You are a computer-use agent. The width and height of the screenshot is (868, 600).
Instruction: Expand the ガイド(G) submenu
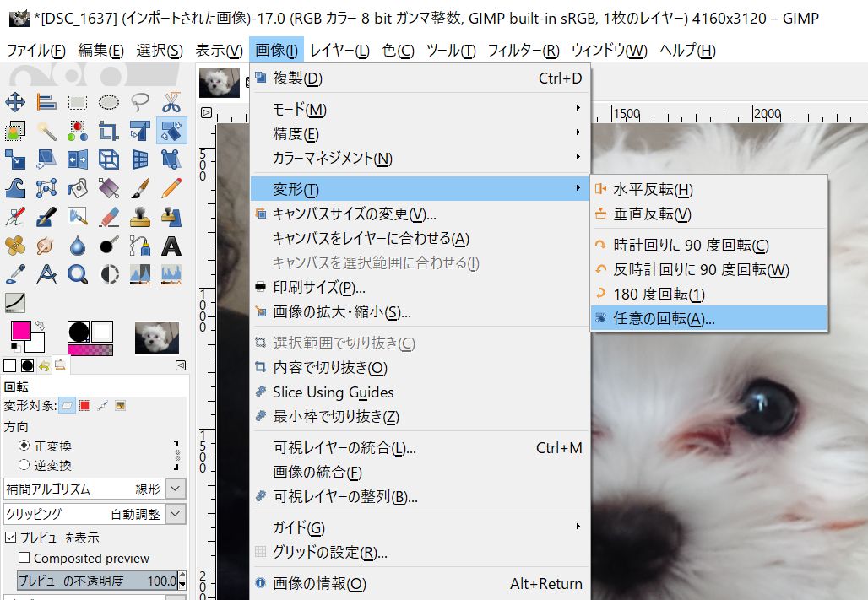click(420, 527)
